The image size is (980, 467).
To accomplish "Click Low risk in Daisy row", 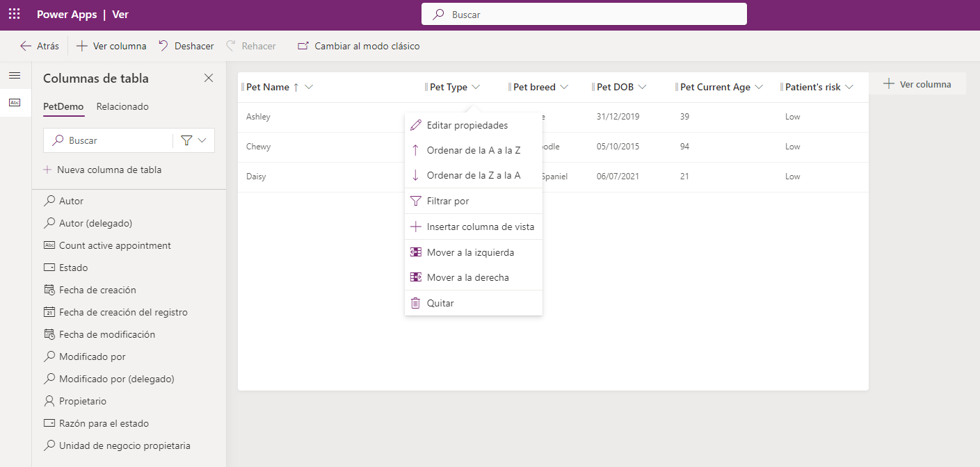I will point(792,177).
